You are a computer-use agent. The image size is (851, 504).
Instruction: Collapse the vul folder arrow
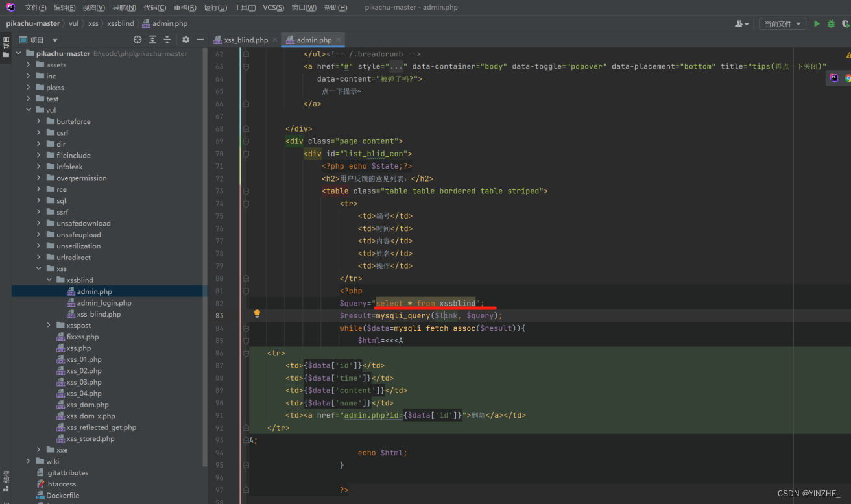tap(29, 110)
